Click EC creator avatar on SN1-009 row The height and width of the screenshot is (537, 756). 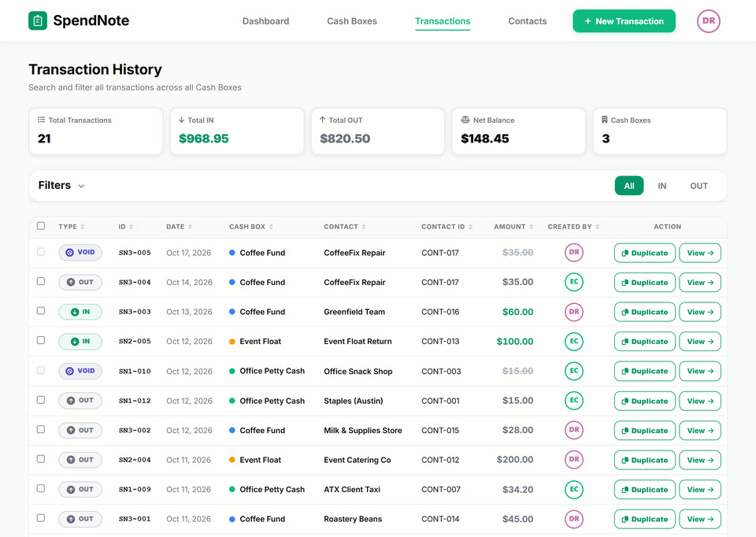pyautogui.click(x=574, y=489)
